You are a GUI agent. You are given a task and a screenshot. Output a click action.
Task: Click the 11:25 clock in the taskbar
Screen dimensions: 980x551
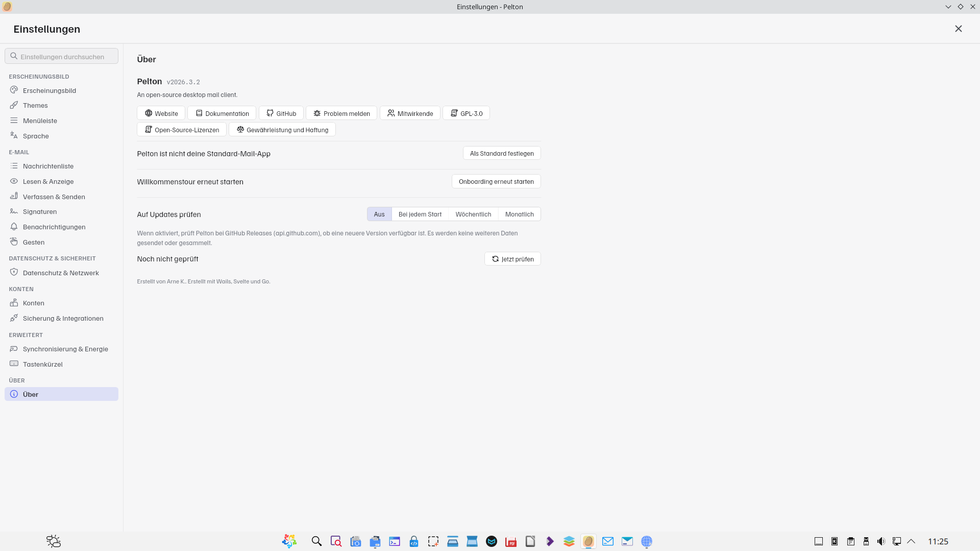pos(938,541)
